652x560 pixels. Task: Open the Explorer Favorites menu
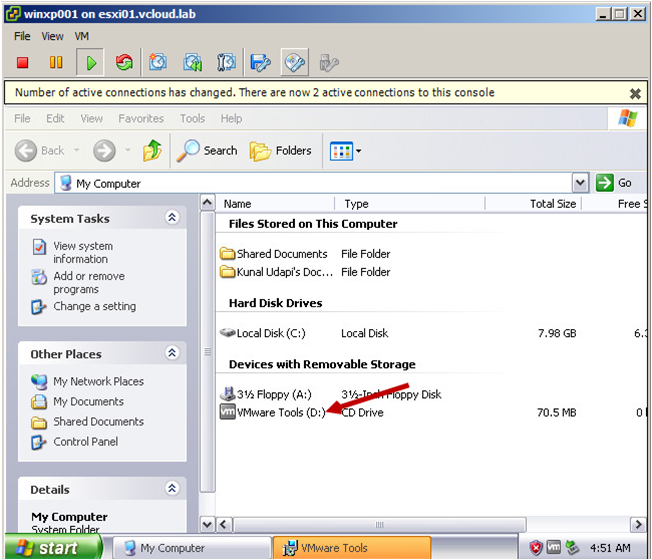141,118
